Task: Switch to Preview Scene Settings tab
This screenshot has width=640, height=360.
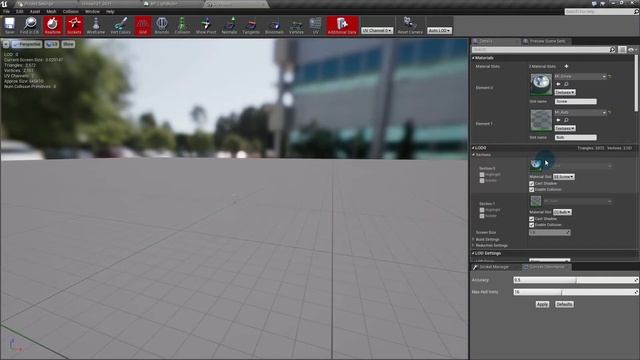Action: point(547,41)
